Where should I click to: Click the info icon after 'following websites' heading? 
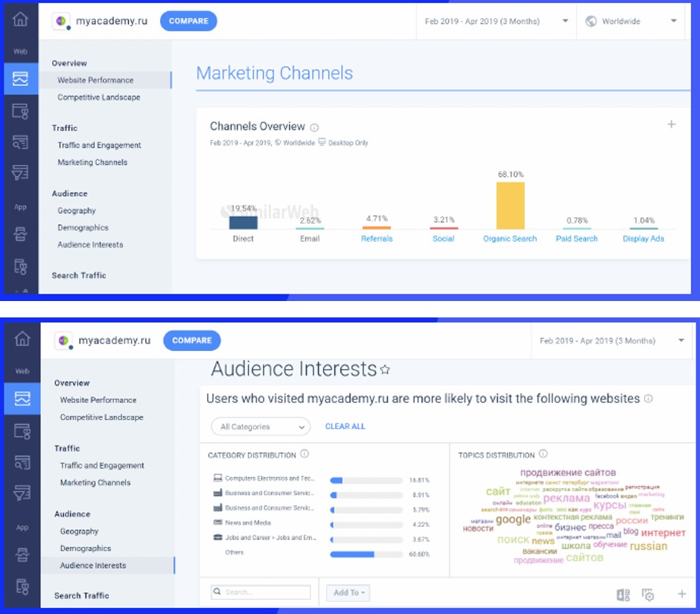648,399
